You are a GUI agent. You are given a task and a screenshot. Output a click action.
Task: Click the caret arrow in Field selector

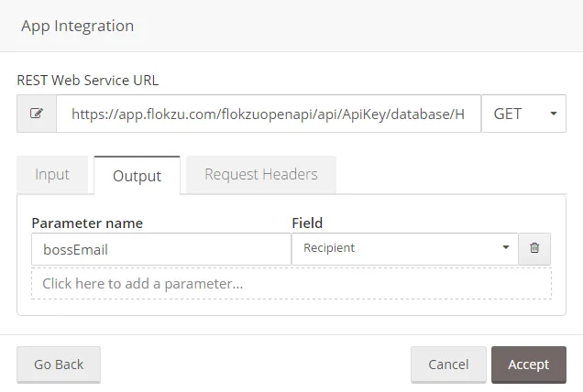click(506, 247)
